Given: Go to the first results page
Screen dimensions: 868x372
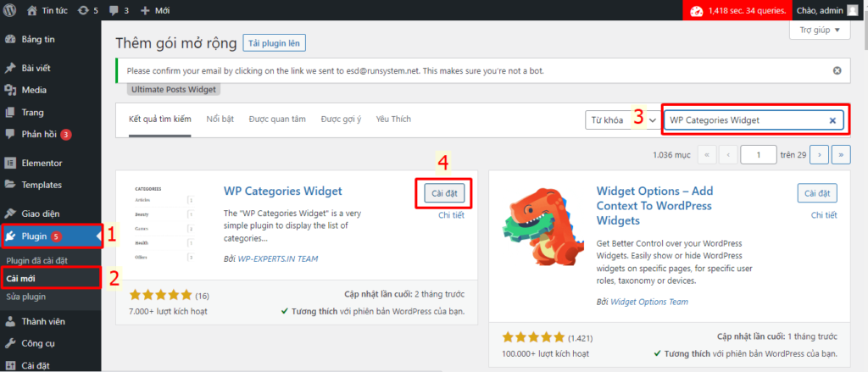Looking at the screenshot, I should [x=707, y=156].
